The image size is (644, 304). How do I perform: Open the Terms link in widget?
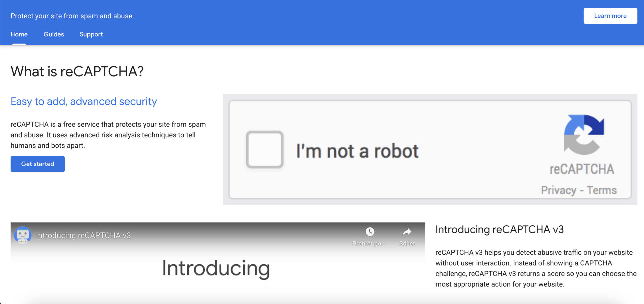[x=602, y=190]
